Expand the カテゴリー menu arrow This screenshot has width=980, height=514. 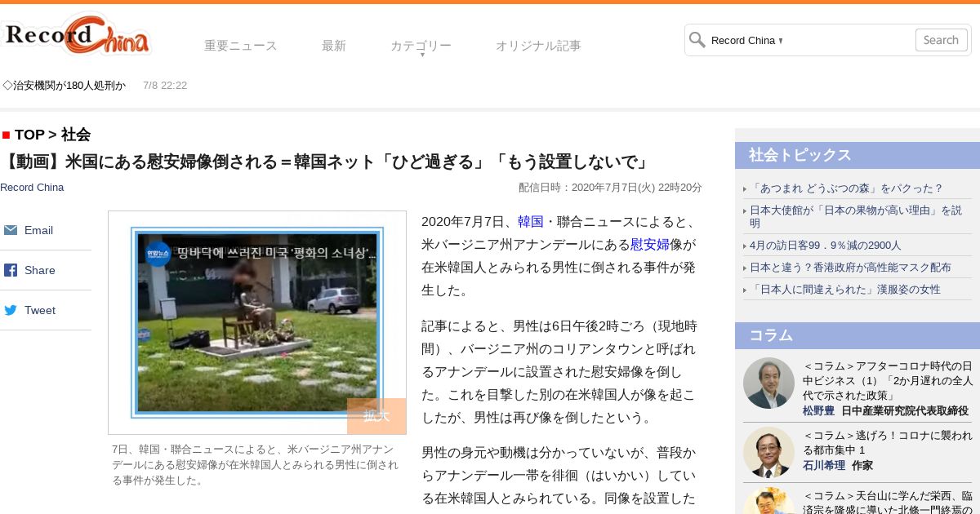coord(421,55)
